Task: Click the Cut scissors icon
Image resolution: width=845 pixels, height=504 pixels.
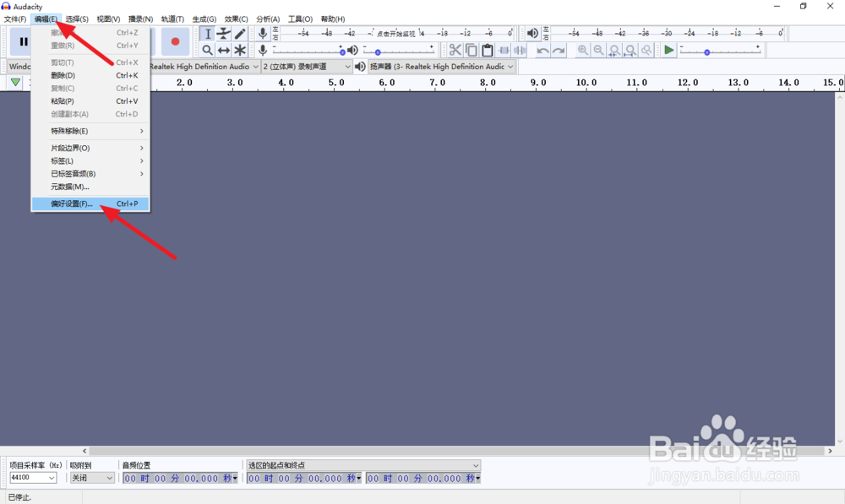Action: coord(455,50)
